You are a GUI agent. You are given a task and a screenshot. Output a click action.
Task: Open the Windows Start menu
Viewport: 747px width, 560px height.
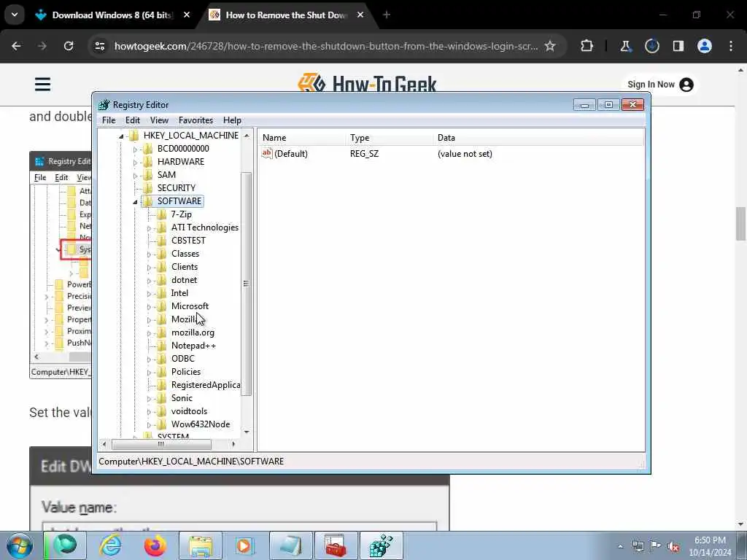tap(19, 545)
